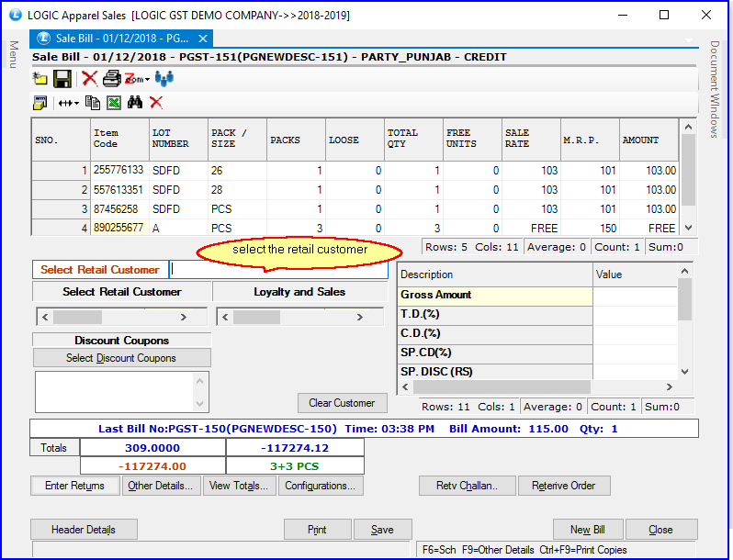Click the Totals label box
Image resolution: width=733 pixels, height=560 pixels.
54,447
